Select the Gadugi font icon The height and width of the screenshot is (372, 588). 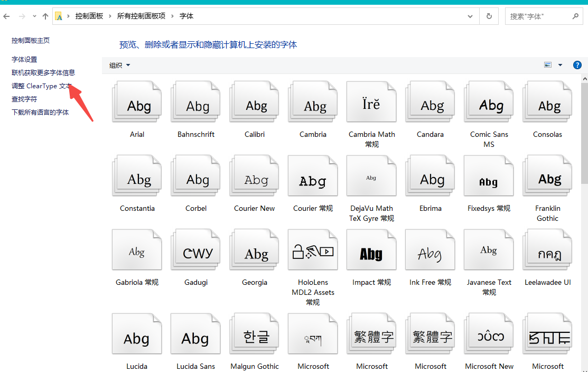195,250
